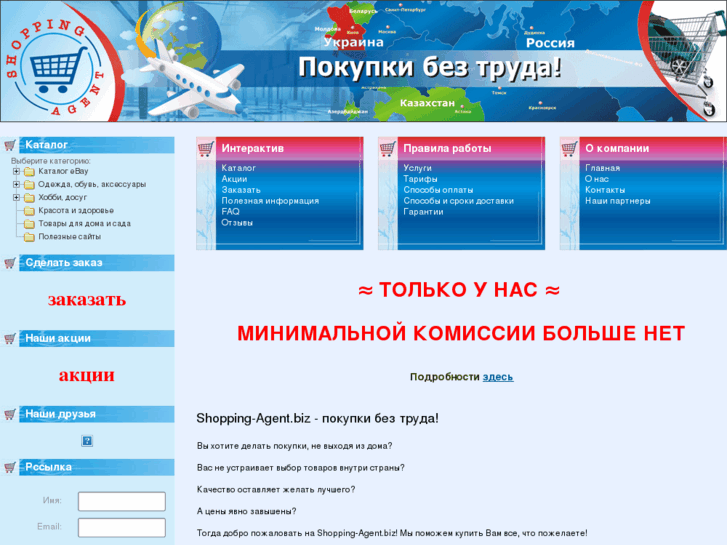
Task: Click the cart icon beside Наши акции
Action: coord(10,339)
